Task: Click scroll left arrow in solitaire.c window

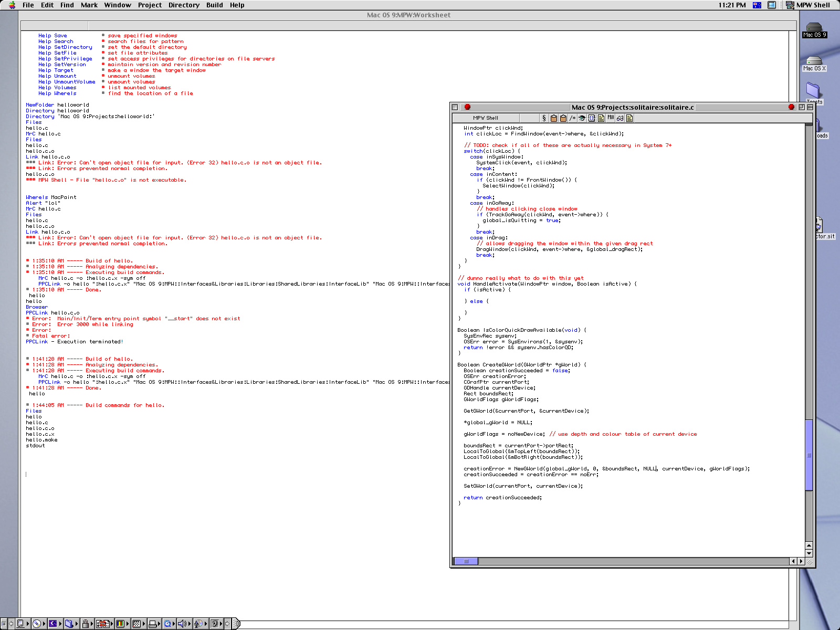Action: coord(793,561)
